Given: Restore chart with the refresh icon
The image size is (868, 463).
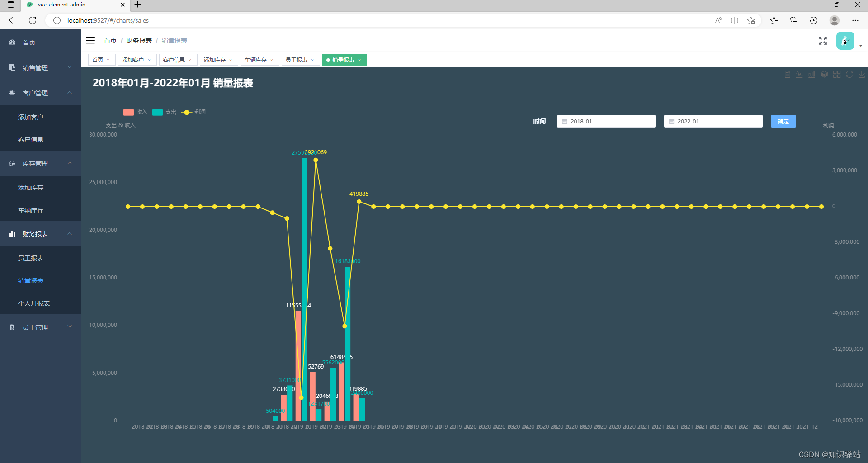Looking at the screenshot, I should click(849, 74).
